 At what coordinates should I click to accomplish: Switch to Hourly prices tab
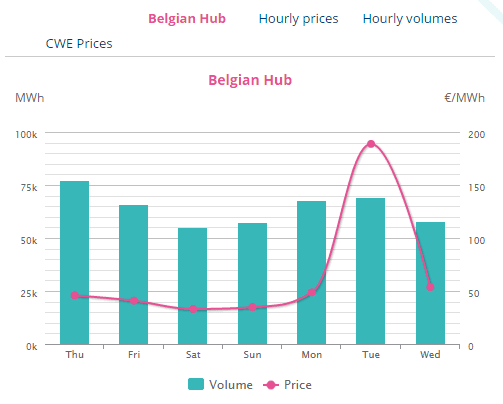[298, 19]
